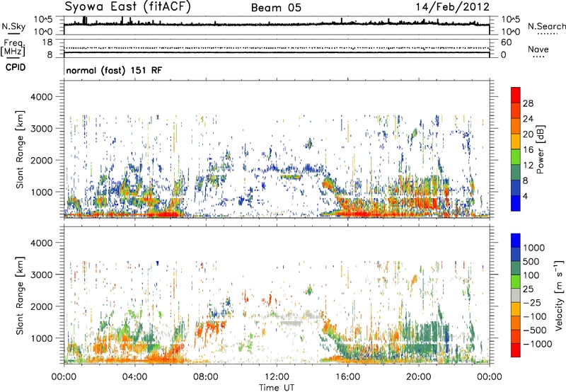
Task: Pick the grey segment of the Velocity colorbar
Action: (x=516, y=295)
